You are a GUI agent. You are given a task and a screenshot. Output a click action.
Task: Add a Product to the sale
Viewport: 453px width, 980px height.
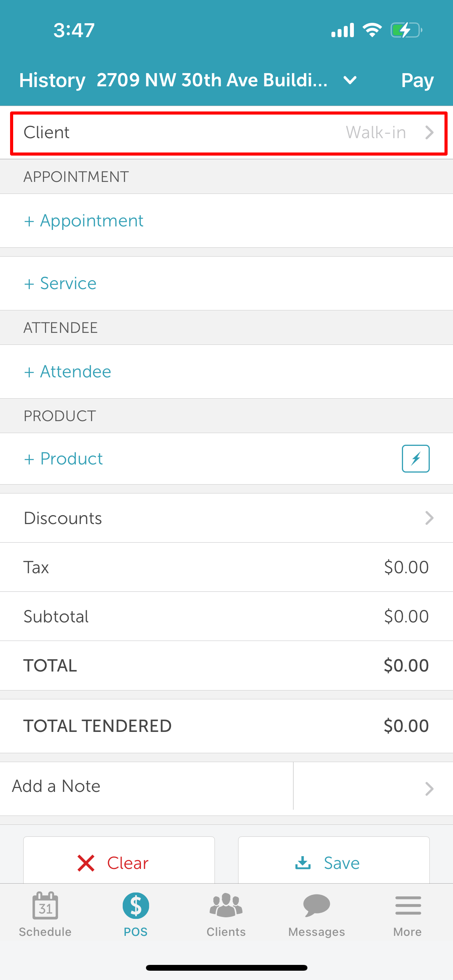63,459
